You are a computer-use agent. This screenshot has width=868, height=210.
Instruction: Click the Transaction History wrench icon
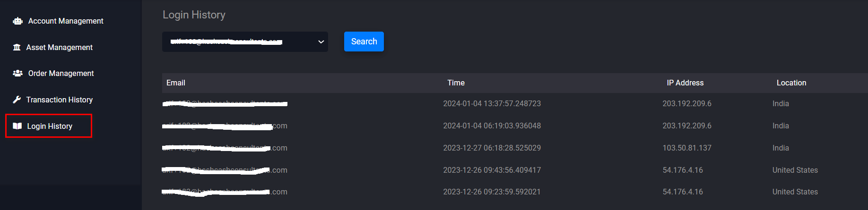[17, 100]
